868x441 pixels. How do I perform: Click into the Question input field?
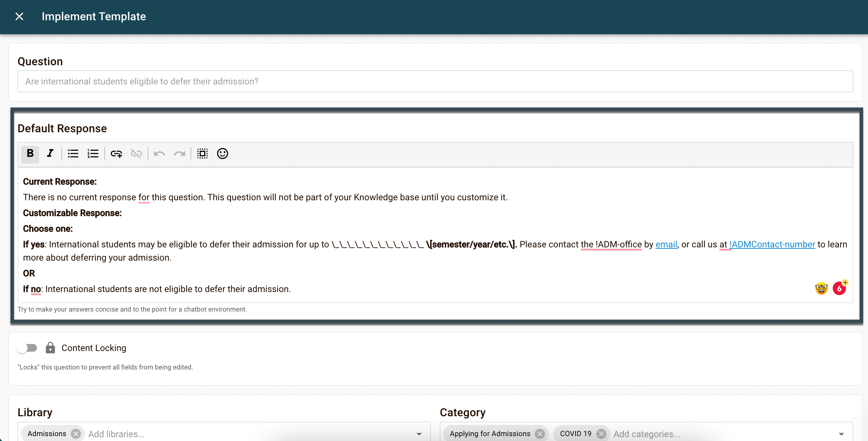(x=435, y=81)
